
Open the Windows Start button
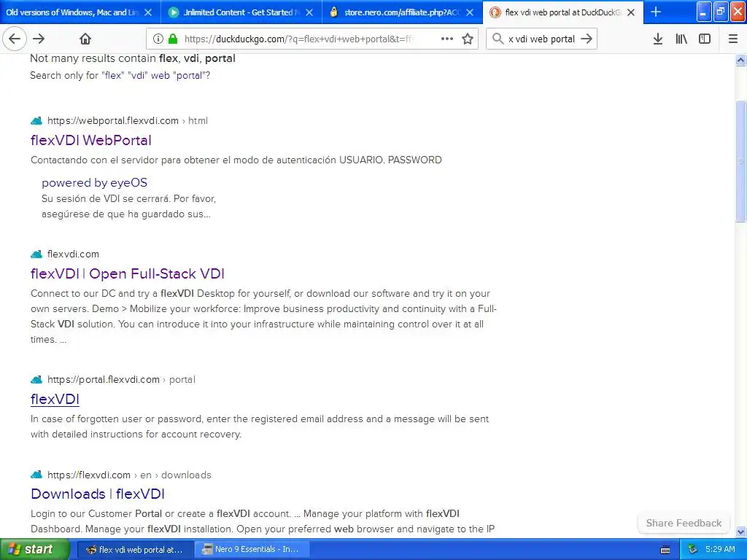point(34,550)
